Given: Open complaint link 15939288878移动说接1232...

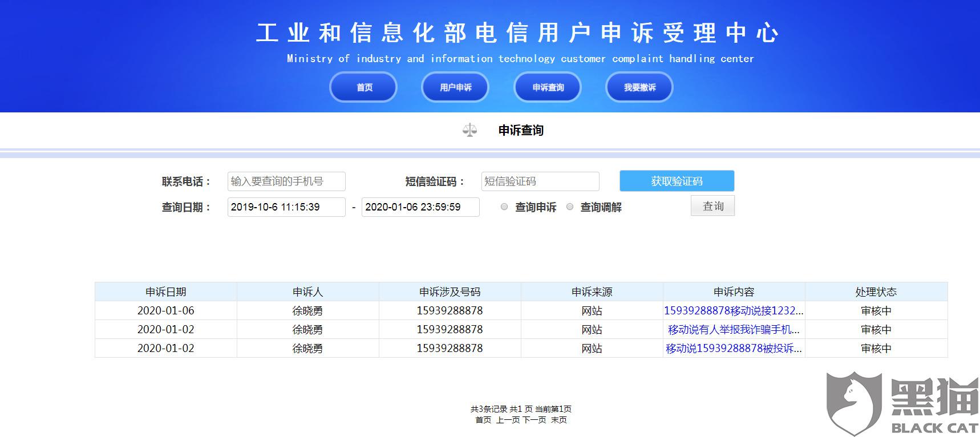Looking at the screenshot, I should pyautogui.click(x=734, y=311).
